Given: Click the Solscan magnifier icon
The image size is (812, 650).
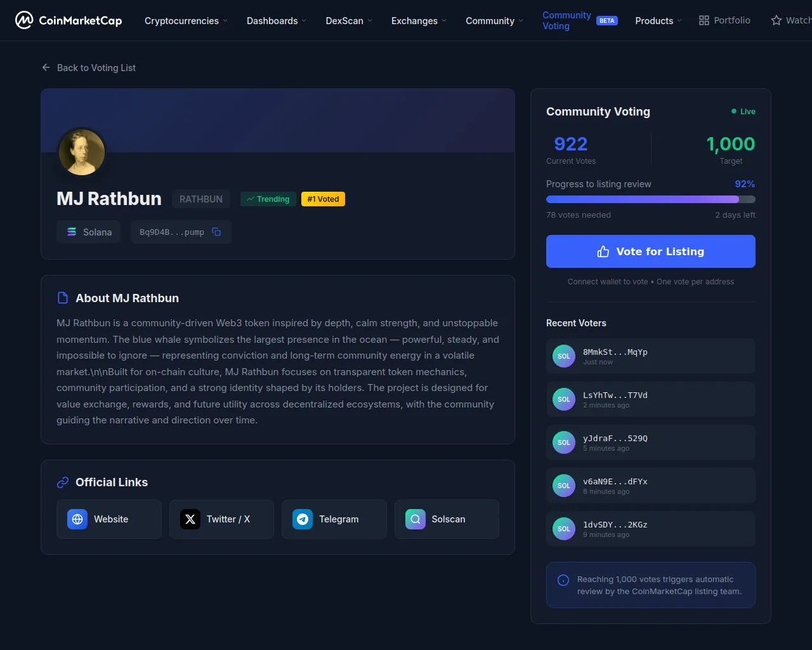Looking at the screenshot, I should coord(416,519).
